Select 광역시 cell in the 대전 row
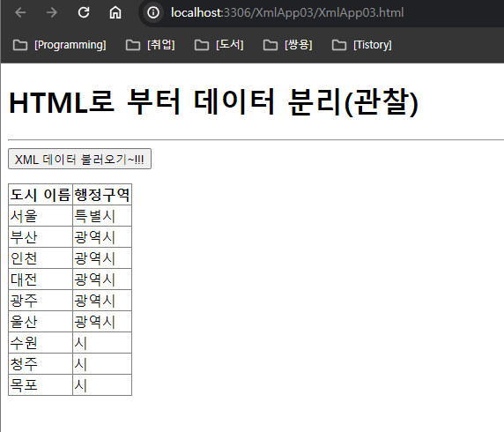This screenshot has width=504, height=432. click(x=102, y=279)
